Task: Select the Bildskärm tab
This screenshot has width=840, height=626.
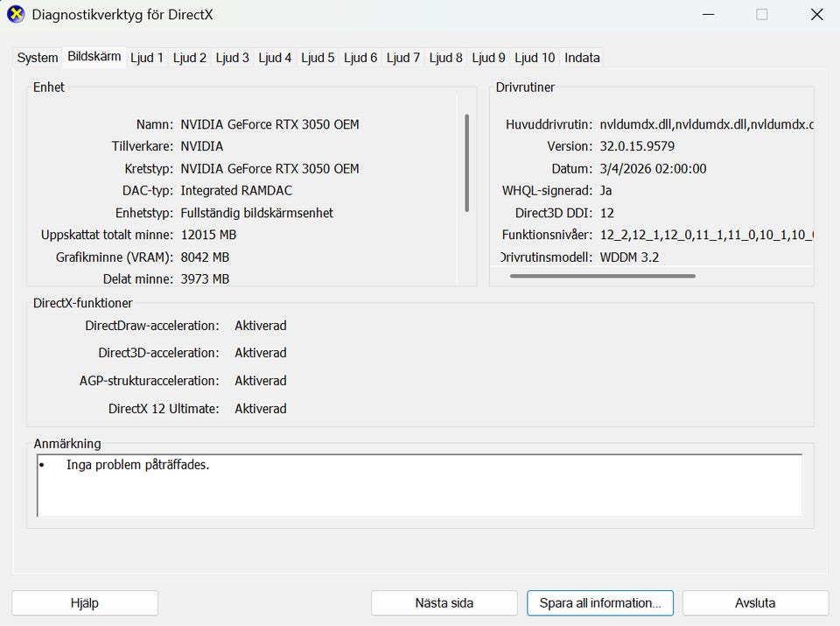Action: (94, 57)
